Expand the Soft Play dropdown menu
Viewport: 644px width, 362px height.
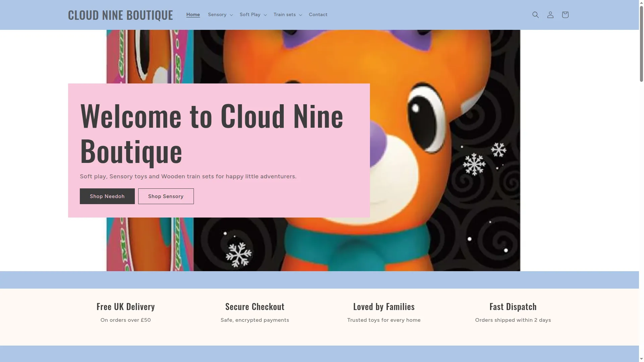click(x=253, y=15)
